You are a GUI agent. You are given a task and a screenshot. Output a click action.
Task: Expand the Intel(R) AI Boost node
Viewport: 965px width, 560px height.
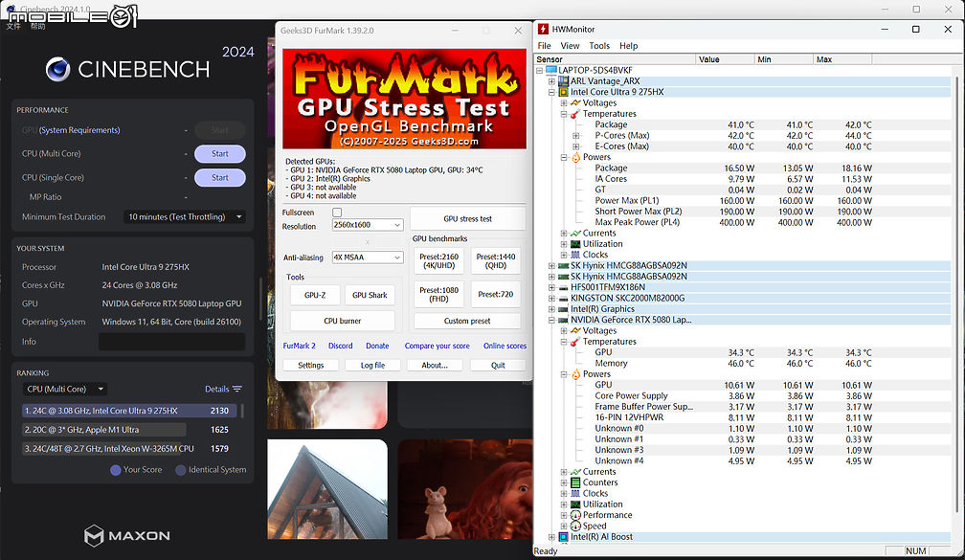[x=551, y=537]
